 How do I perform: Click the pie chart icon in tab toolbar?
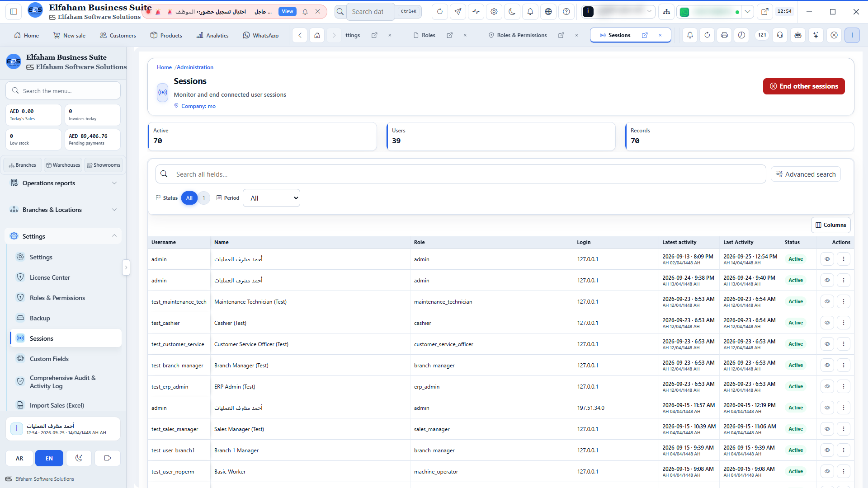(741, 35)
